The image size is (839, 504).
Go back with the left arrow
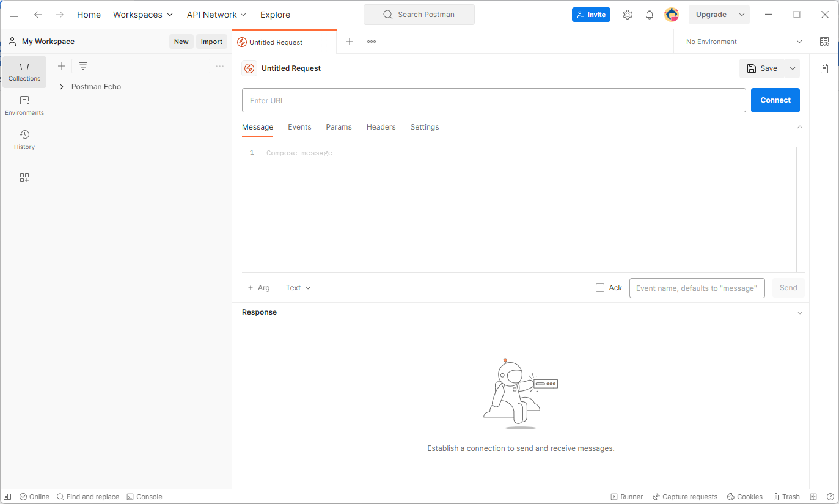click(38, 15)
